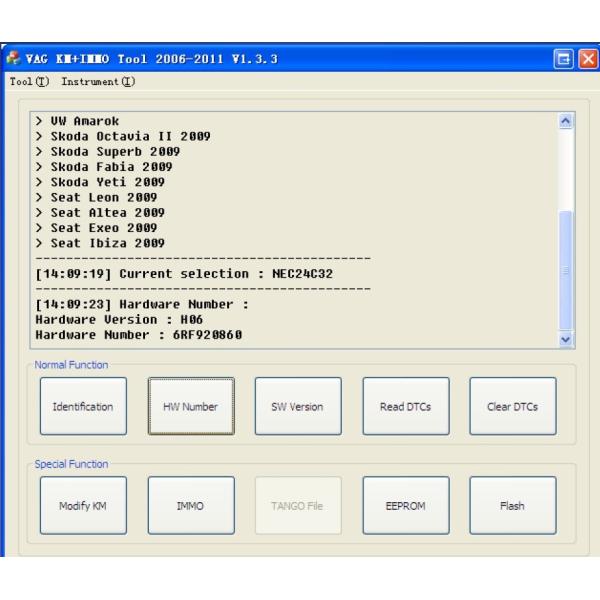Image resolution: width=600 pixels, height=600 pixels.
Task: Click the app icon in title bar
Action: pyautogui.click(x=13, y=59)
